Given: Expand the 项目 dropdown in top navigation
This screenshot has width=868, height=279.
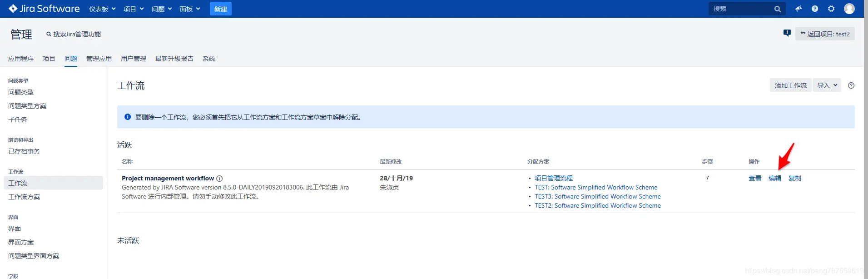Looking at the screenshot, I should (x=134, y=9).
